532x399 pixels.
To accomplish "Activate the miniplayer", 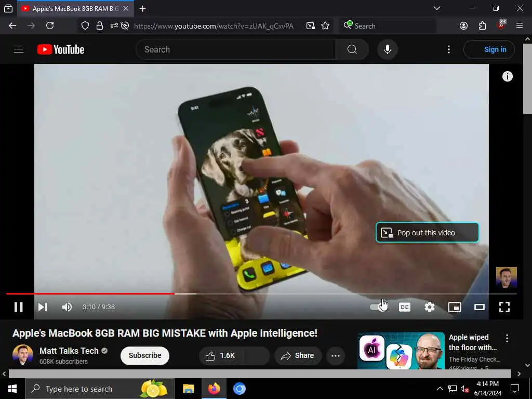I will 455,307.
